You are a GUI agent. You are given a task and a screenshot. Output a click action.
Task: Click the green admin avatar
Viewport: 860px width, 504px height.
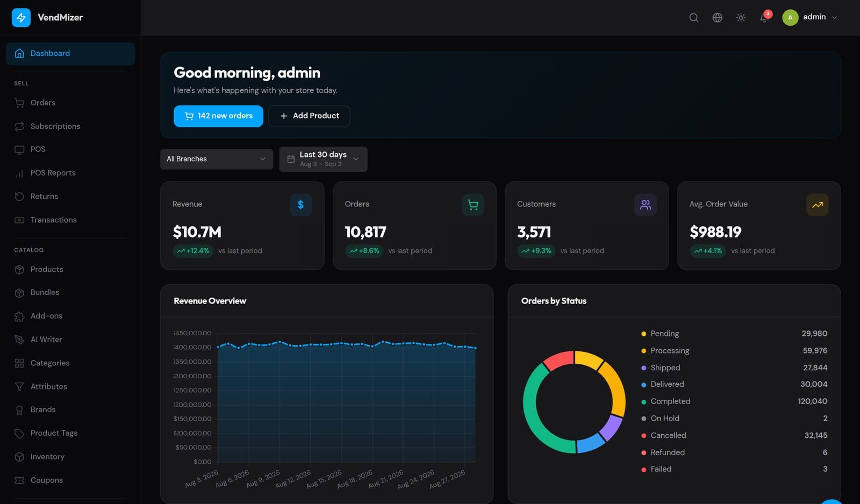pos(790,17)
